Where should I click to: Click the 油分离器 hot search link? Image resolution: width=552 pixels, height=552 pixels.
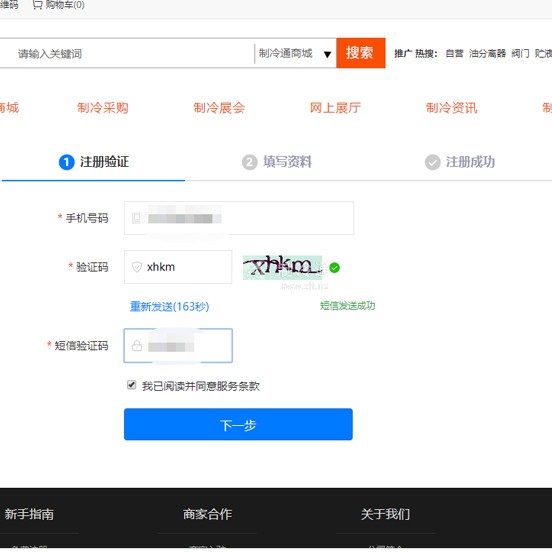(487, 54)
